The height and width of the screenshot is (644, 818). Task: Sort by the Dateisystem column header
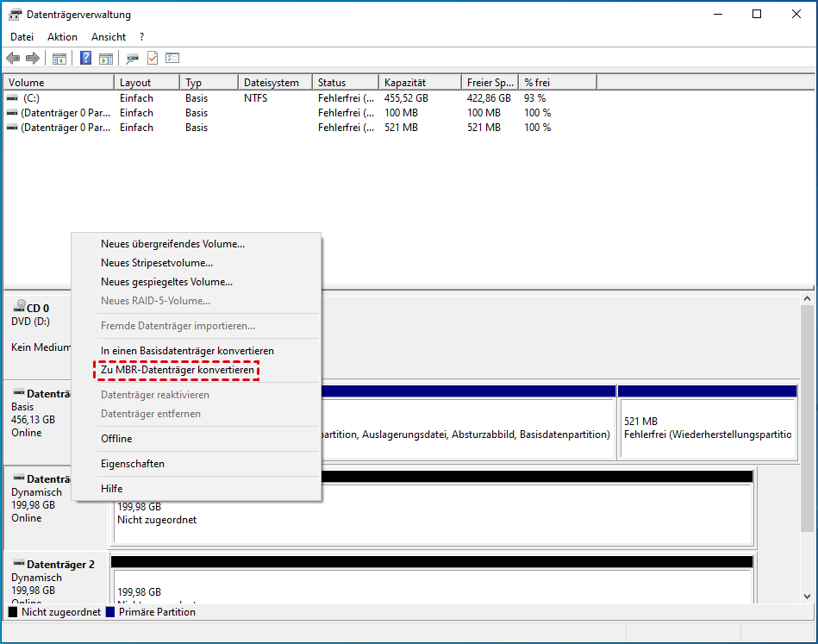tap(273, 83)
